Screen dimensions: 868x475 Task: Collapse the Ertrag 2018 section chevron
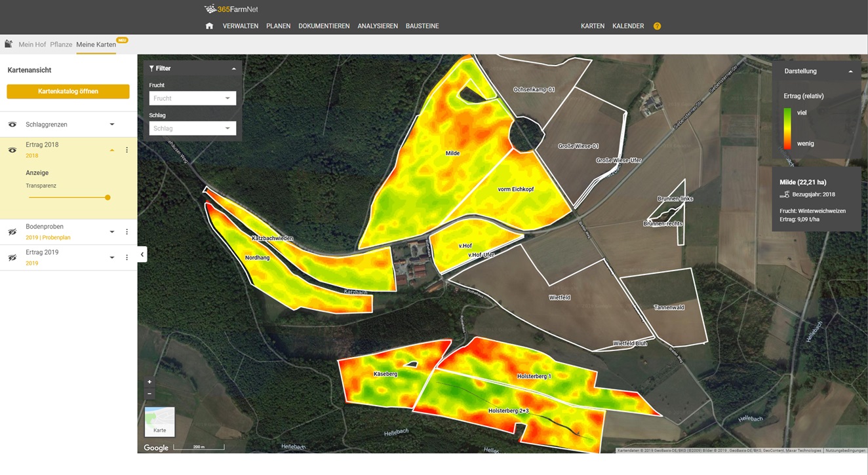pos(111,149)
